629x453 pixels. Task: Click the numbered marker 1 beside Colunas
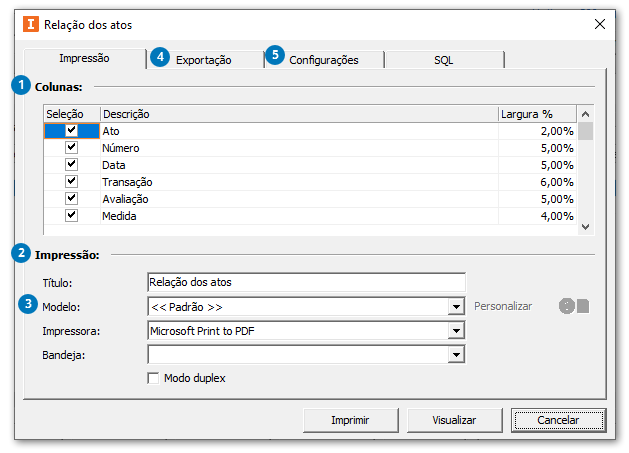tap(21, 86)
